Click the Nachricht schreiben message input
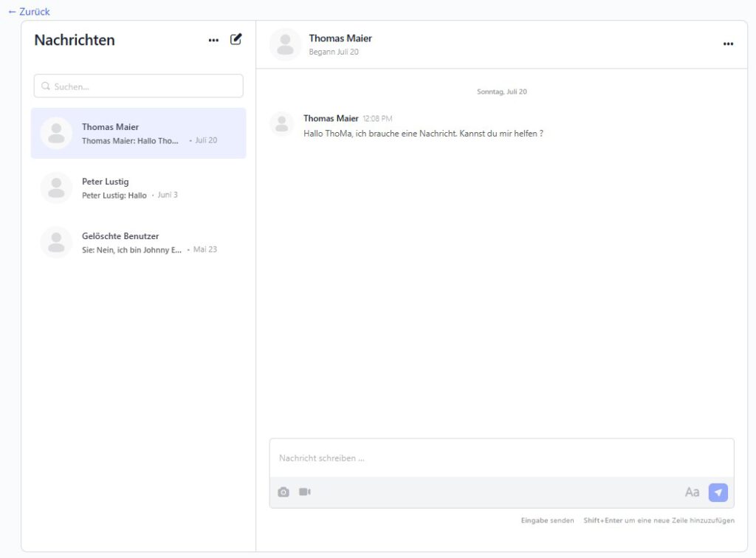 click(501, 458)
